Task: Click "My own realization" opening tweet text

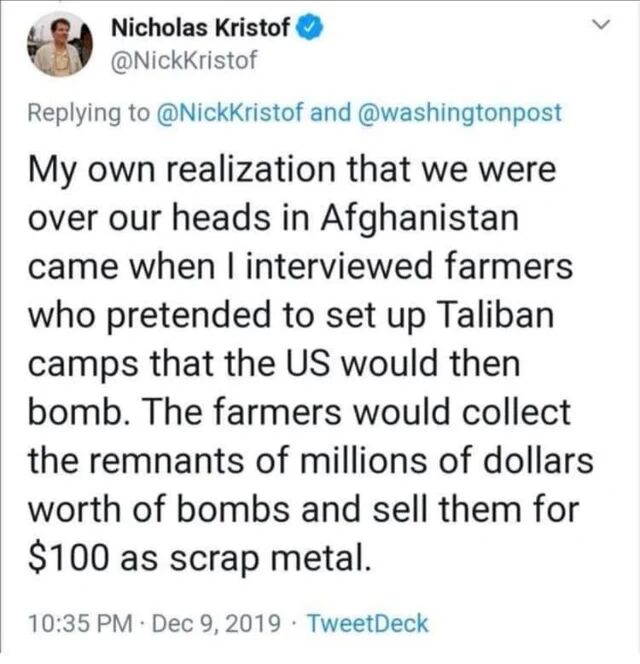Action: point(182,170)
